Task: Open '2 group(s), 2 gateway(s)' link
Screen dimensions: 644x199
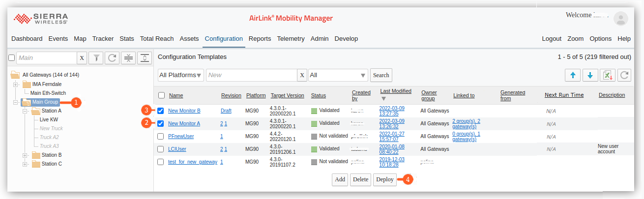Action: pyautogui.click(x=467, y=123)
